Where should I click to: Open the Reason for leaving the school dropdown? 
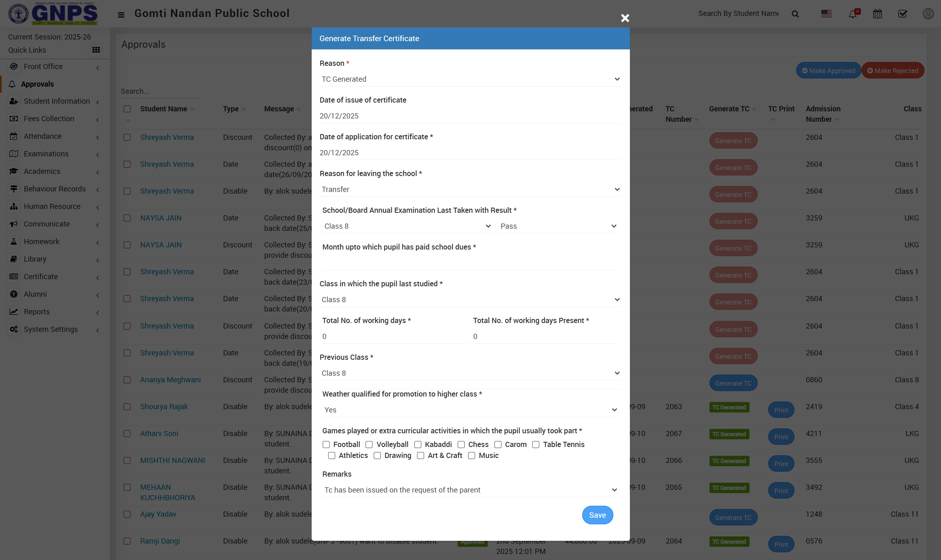click(x=470, y=190)
